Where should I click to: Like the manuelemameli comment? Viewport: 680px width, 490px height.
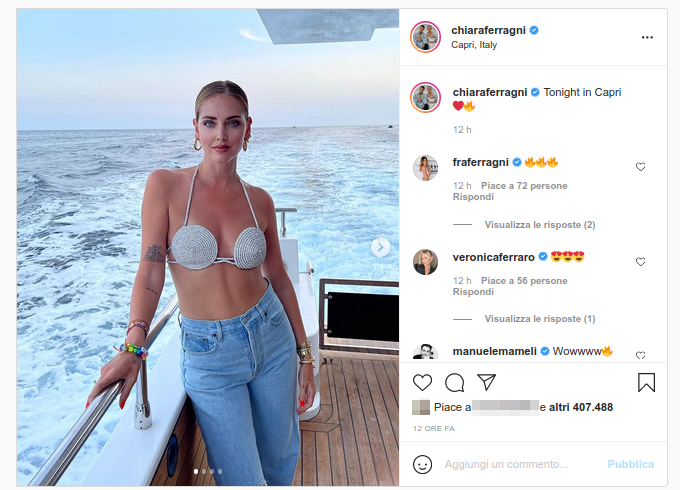click(x=641, y=355)
